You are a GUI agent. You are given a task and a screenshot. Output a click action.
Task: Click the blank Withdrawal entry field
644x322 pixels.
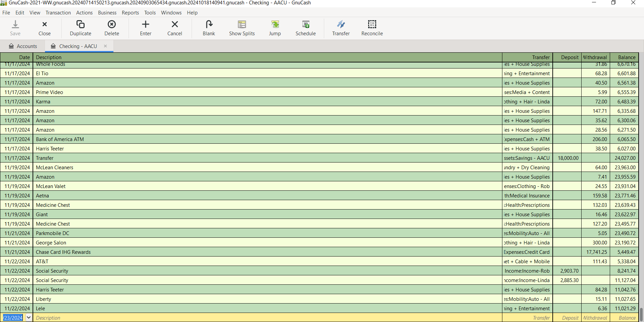pos(595,318)
